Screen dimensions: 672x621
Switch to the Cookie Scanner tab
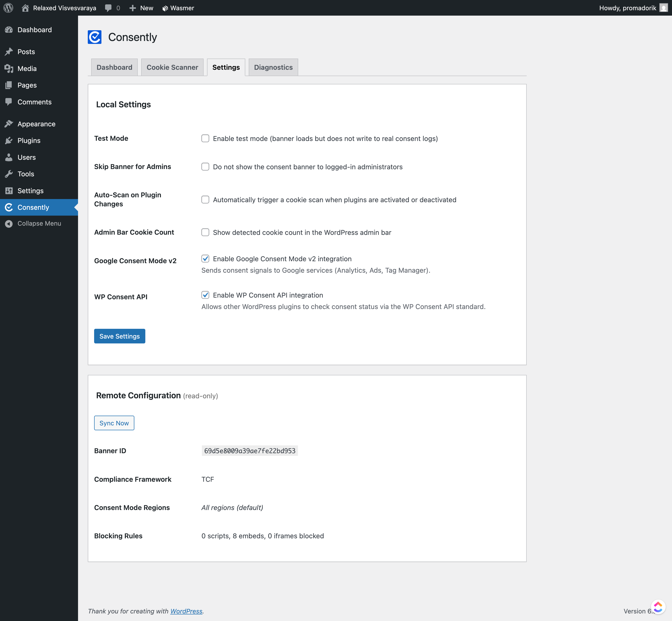[x=172, y=67]
